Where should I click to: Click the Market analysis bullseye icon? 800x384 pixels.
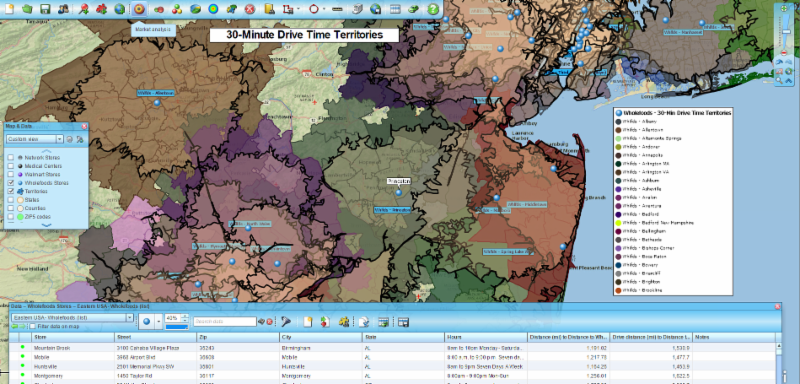click(x=139, y=9)
